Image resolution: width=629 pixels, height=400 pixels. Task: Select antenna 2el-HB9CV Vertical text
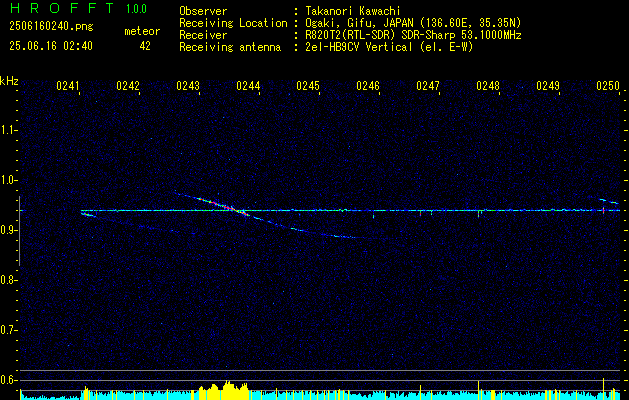point(359,47)
